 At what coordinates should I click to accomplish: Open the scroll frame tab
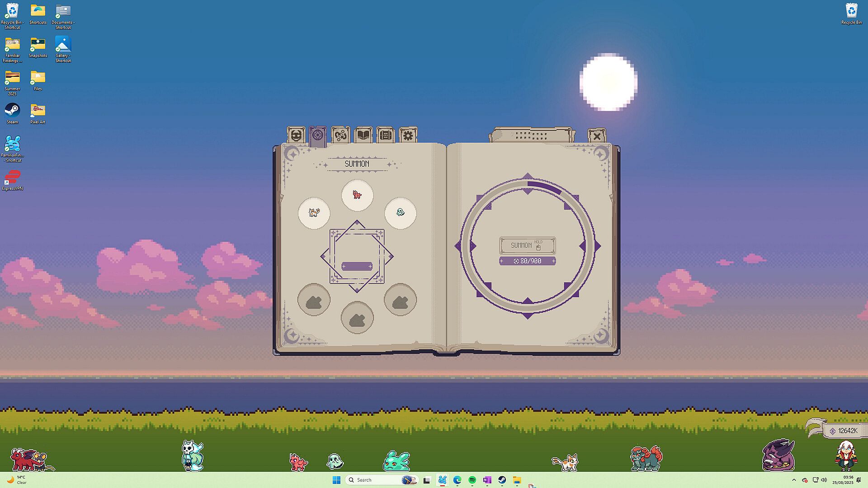pyautogui.click(x=385, y=135)
